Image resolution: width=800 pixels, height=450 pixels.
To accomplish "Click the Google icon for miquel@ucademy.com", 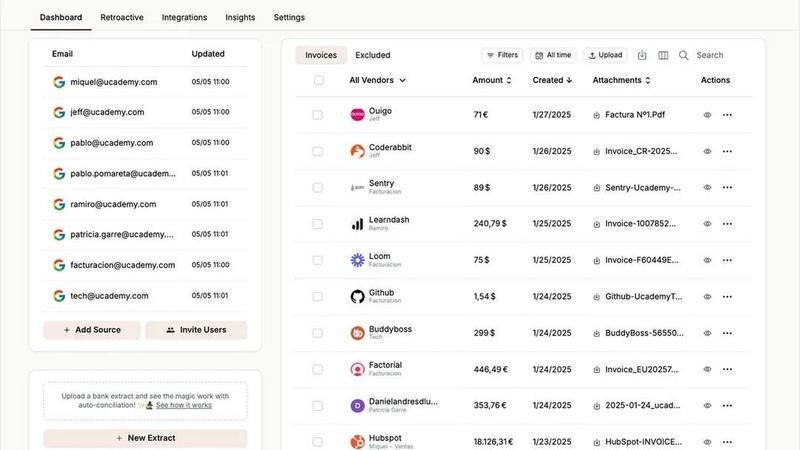I will (59, 82).
